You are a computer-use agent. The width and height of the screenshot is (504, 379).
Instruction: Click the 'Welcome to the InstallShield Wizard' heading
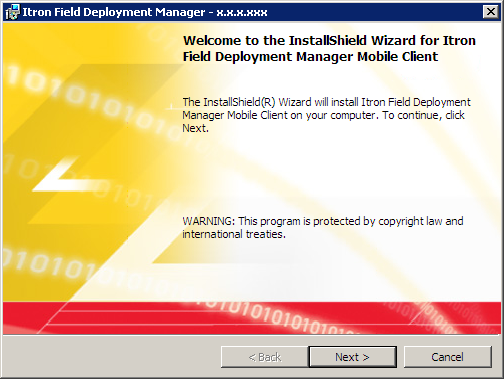click(329, 49)
